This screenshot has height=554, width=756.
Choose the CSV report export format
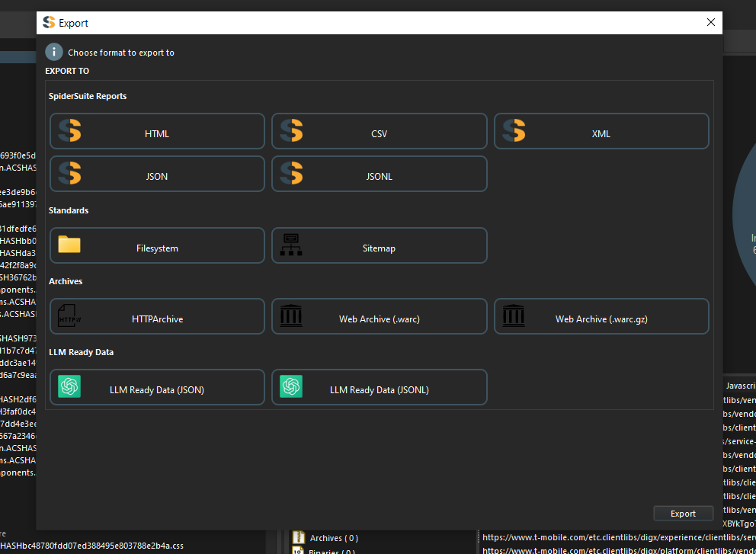point(380,131)
